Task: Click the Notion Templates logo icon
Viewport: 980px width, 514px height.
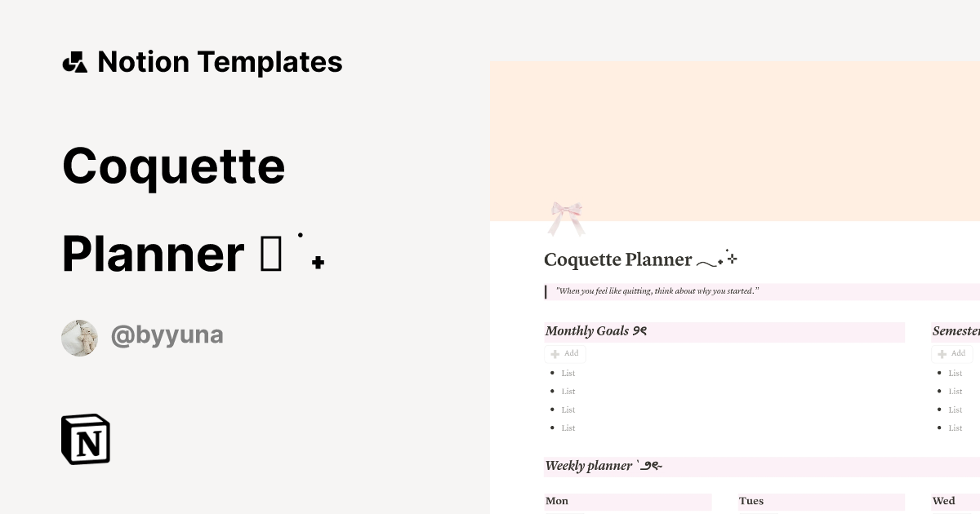Action: click(73, 61)
